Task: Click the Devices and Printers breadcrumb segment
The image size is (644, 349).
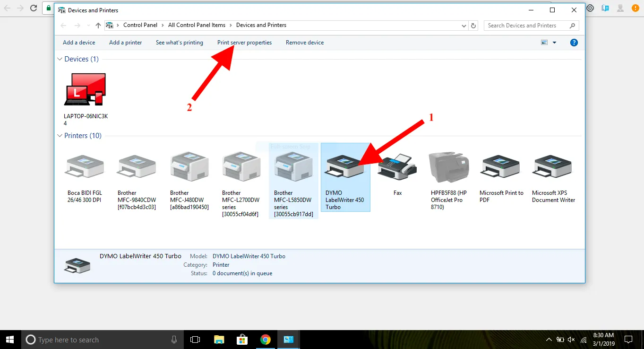Action: tap(261, 26)
